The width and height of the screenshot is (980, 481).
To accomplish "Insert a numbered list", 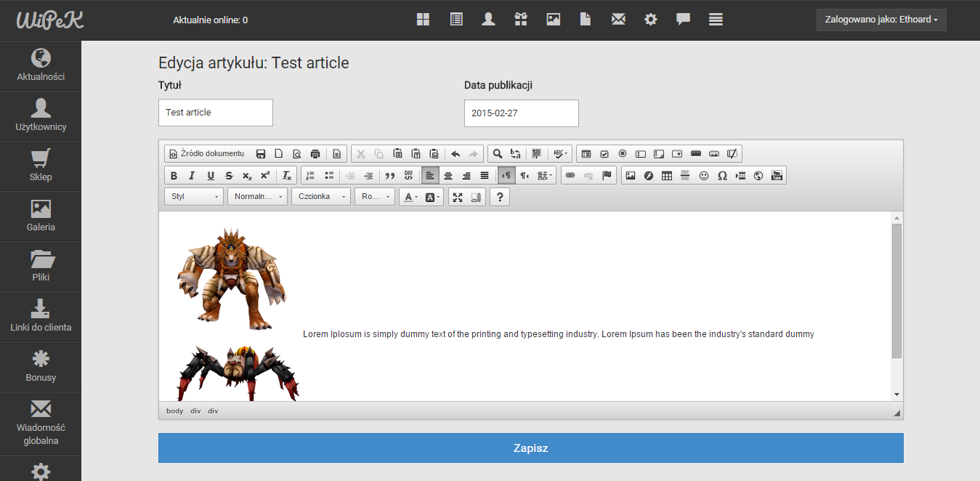I will 310,176.
